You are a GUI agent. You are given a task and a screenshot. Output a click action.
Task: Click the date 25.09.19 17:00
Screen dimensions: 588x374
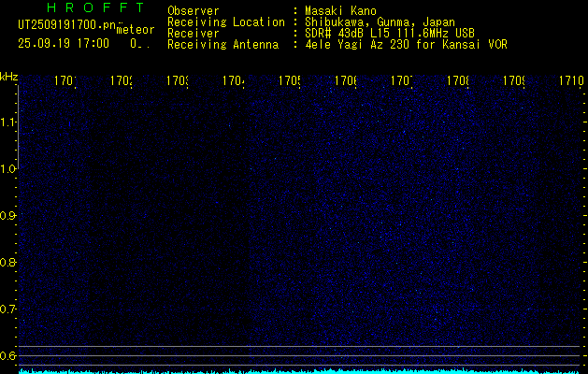click(64, 44)
